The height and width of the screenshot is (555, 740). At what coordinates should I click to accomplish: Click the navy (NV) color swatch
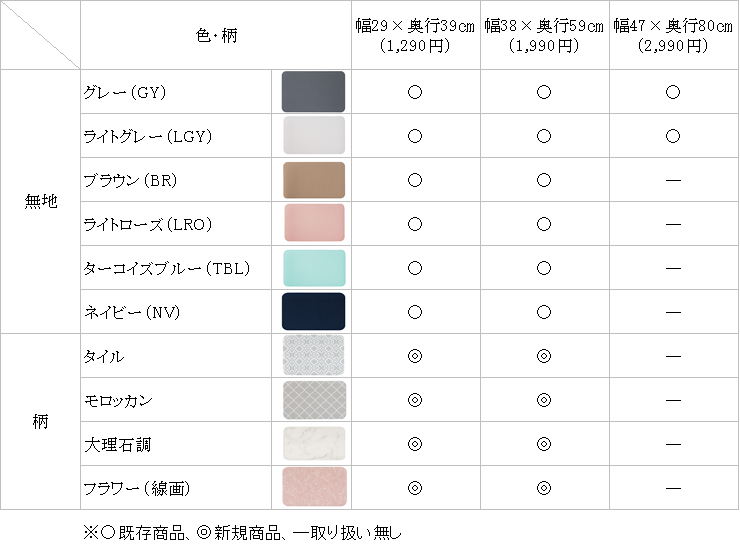pos(313,312)
